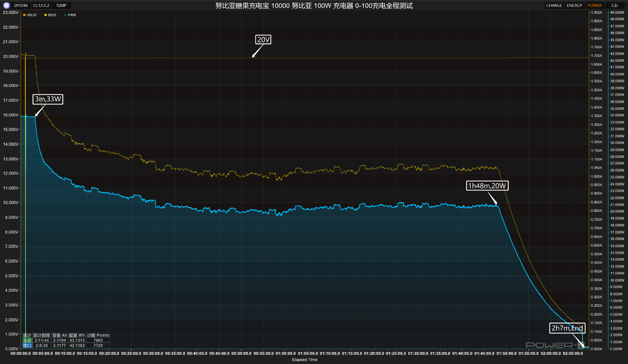Click the 20.000V voltage axis label
Viewport: 628px width, 364px height.
[11, 56]
